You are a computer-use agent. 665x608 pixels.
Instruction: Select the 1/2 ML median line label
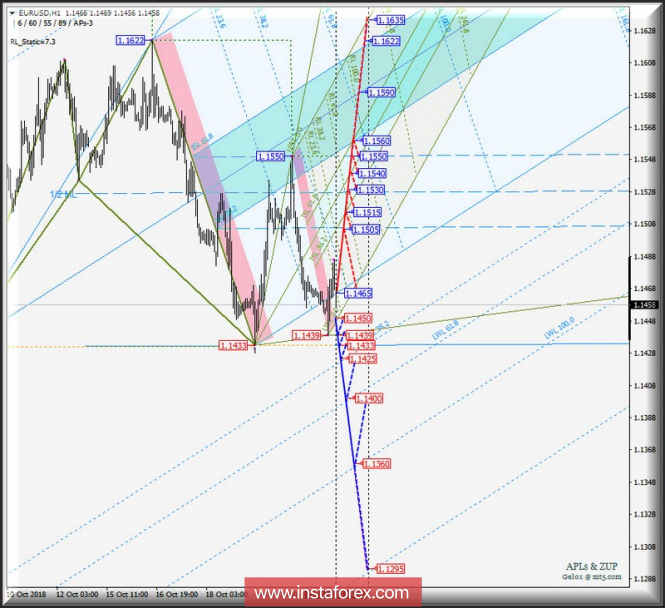tap(64, 195)
